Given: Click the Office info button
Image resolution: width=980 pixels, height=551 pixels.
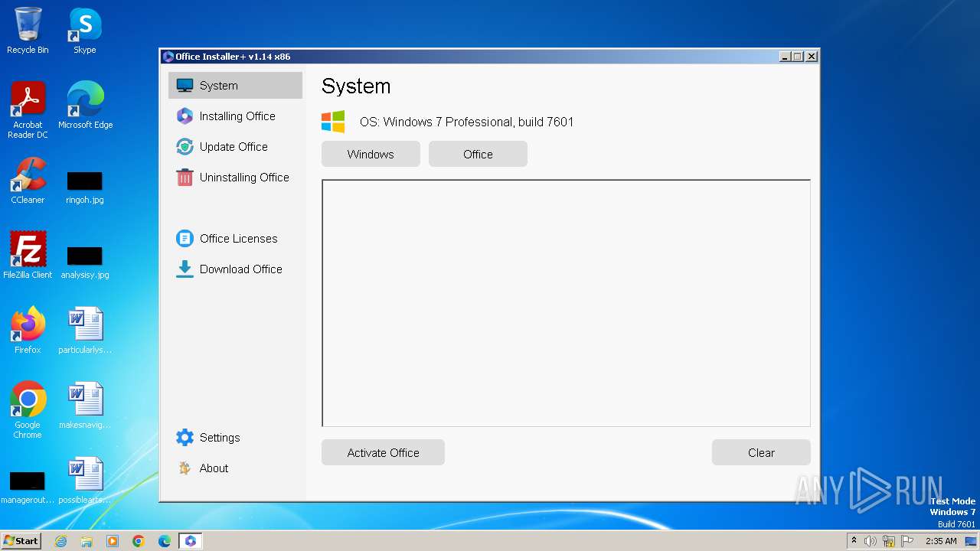Looking at the screenshot, I should [x=478, y=154].
